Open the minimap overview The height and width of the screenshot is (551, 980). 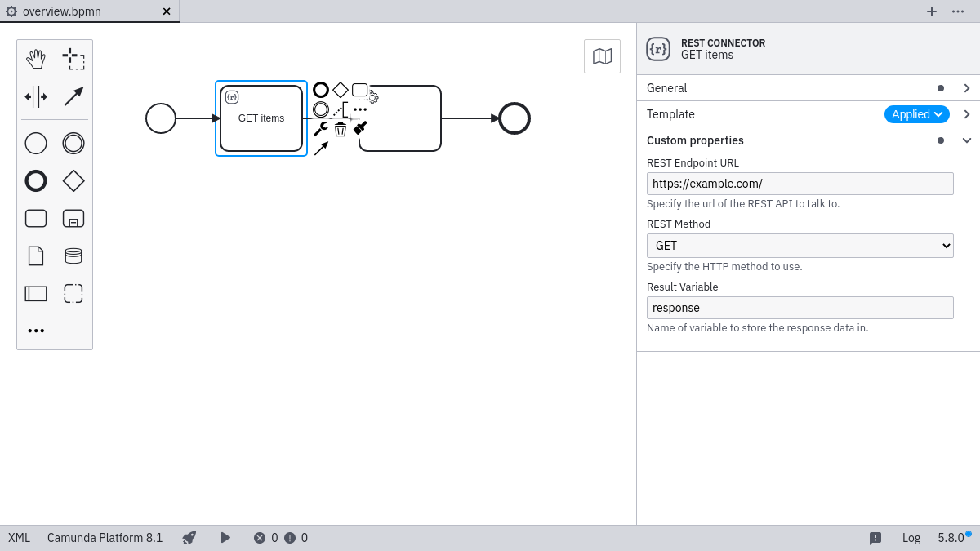coord(602,56)
